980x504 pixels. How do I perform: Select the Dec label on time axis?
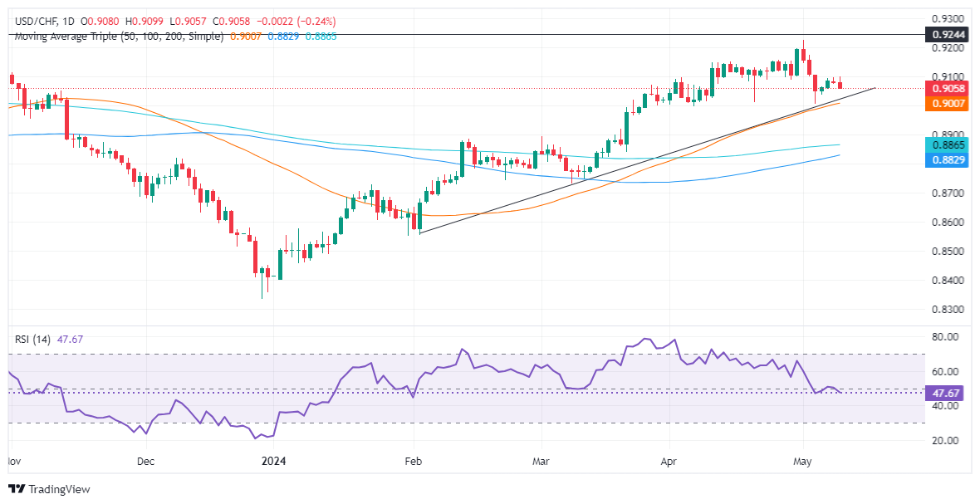(x=145, y=460)
